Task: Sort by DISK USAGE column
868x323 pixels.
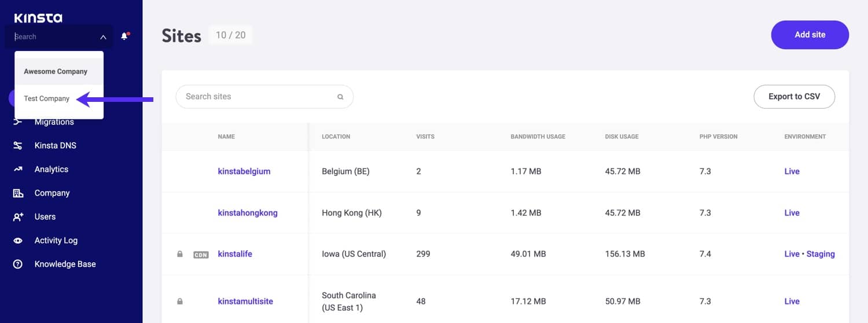Action: (622, 137)
